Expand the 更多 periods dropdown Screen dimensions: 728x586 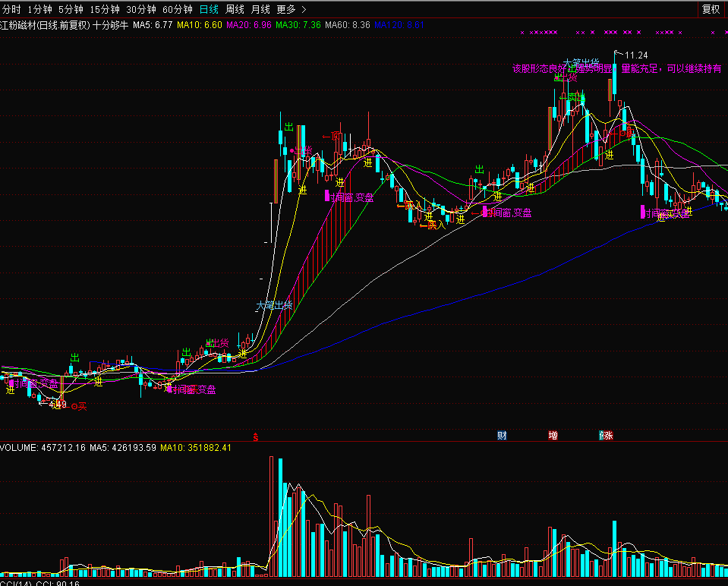pyautogui.click(x=292, y=9)
